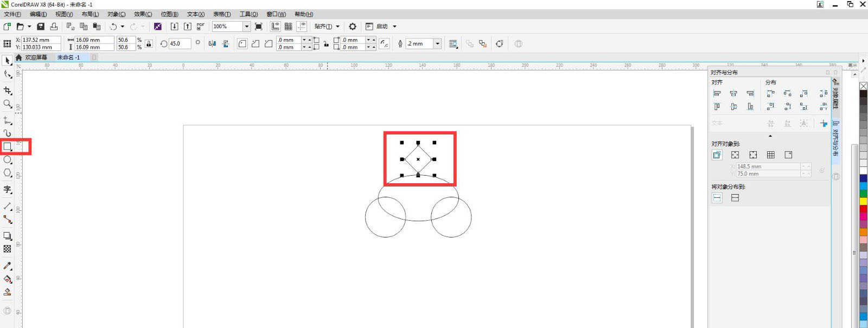Select the Ellipse tool
The image size is (868, 328).
click(8, 160)
